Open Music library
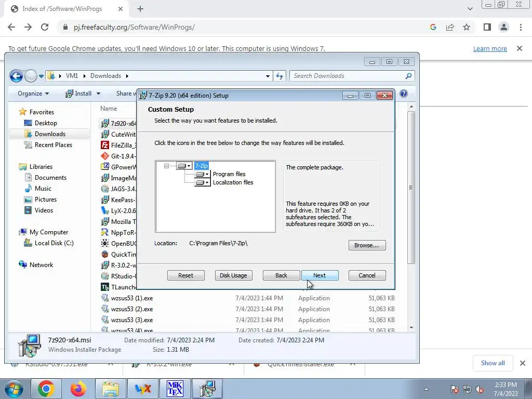This screenshot has height=399, width=532. coord(43,188)
